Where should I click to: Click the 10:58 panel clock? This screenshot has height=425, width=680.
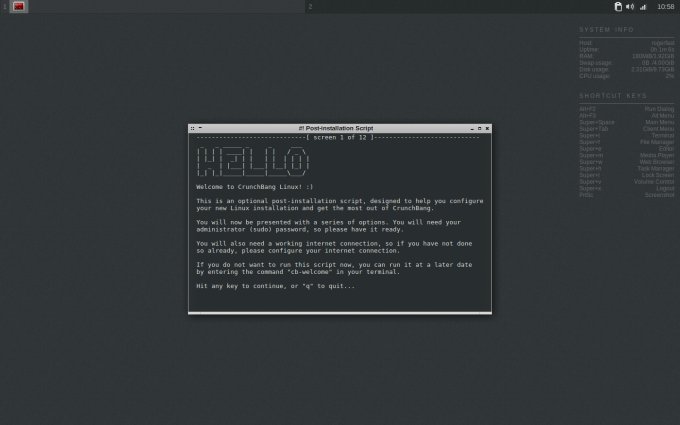tap(665, 7)
